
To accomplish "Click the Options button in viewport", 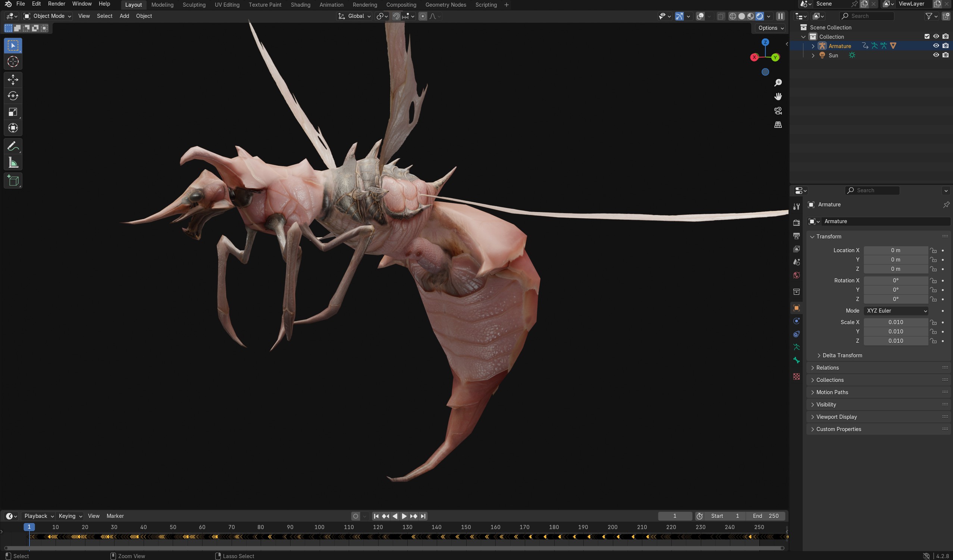I will pyautogui.click(x=771, y=28).
